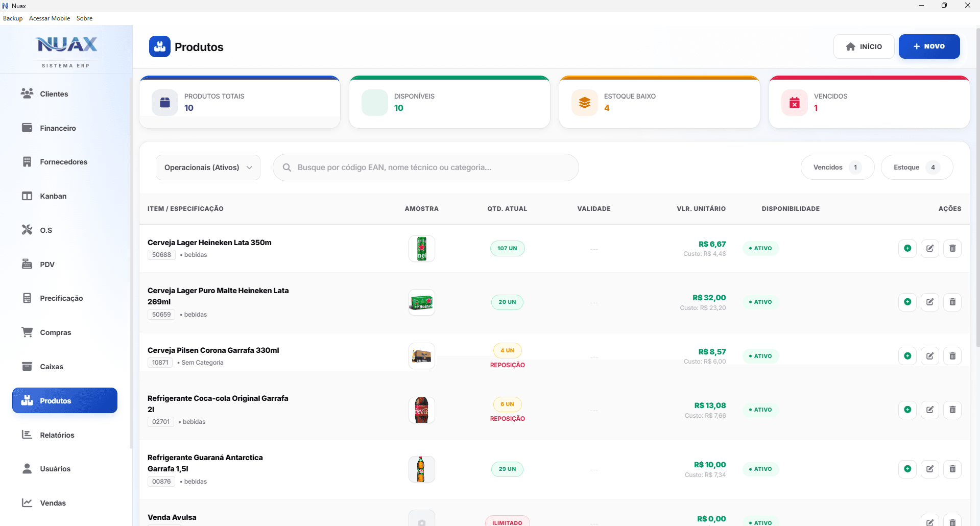980x526 pixels.
Task: Click the Vencidos calendar icon
Action: [795, 103]
